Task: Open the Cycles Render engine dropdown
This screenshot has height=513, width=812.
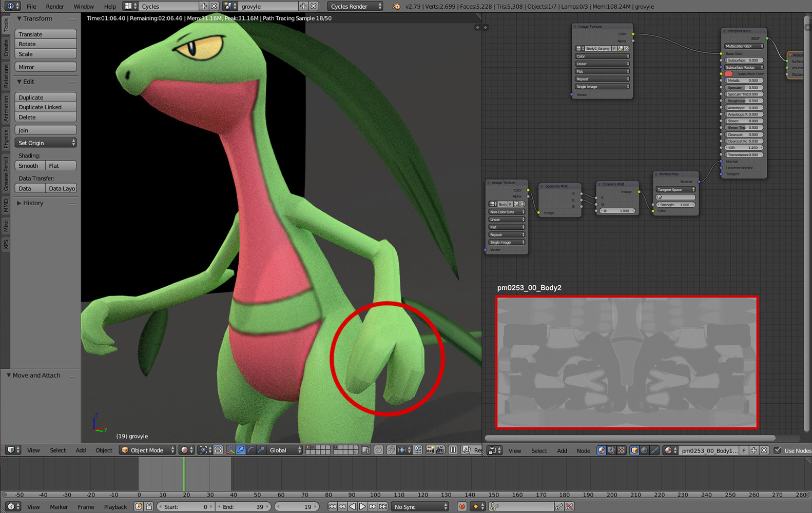Action: pyautogui.click(x=355, y=6)
